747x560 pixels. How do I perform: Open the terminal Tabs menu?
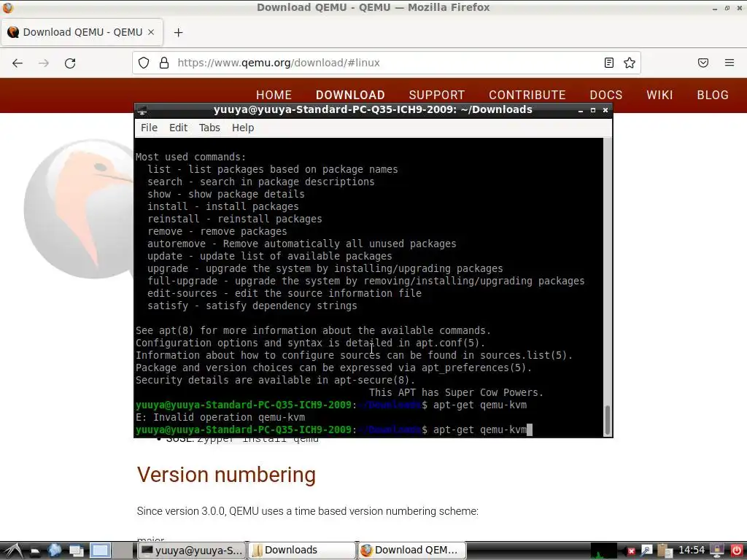click(x=209, y=128)
